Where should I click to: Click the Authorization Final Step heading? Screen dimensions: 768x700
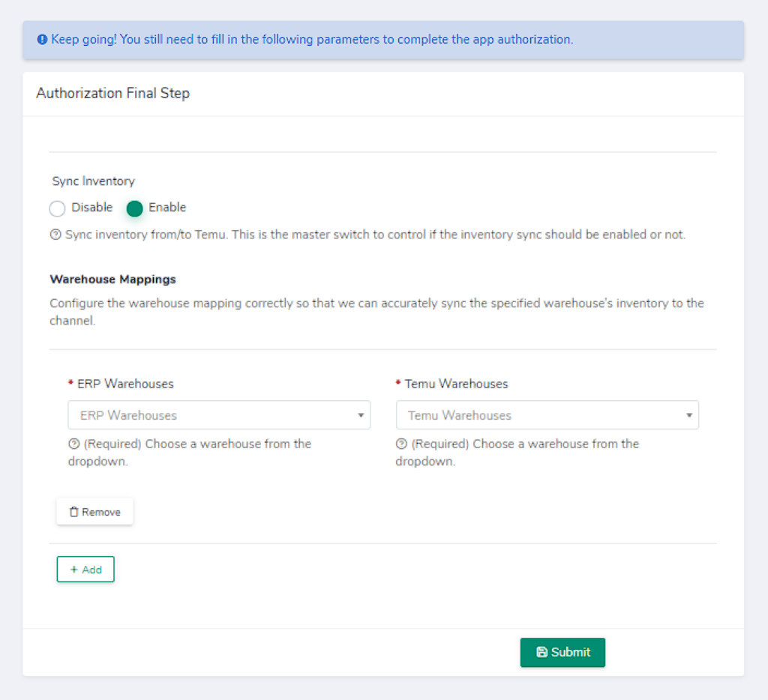pos(112,93)
